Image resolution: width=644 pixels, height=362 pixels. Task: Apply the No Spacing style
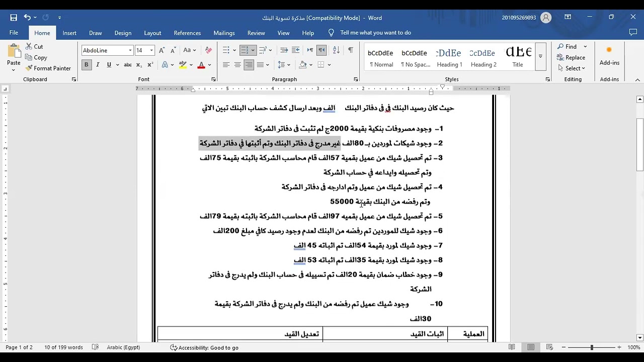click(415, 56)
